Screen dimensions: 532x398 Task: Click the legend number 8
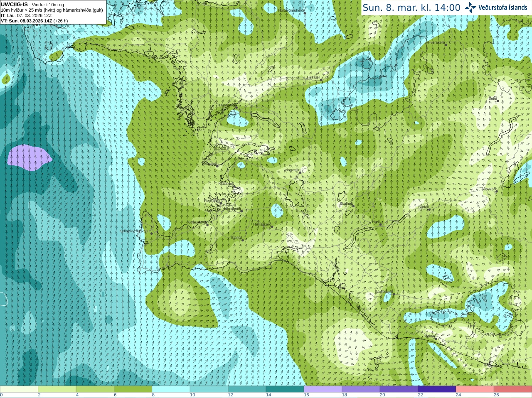(x=153, y=395)
